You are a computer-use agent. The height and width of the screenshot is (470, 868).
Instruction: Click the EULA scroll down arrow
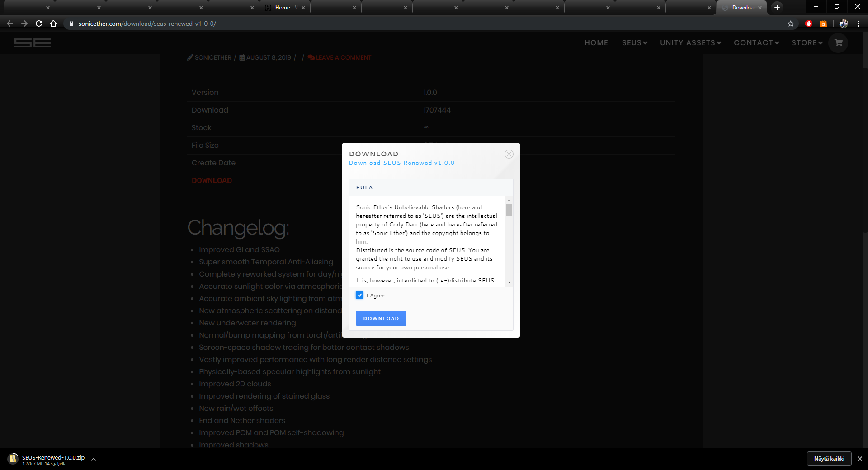509,282
